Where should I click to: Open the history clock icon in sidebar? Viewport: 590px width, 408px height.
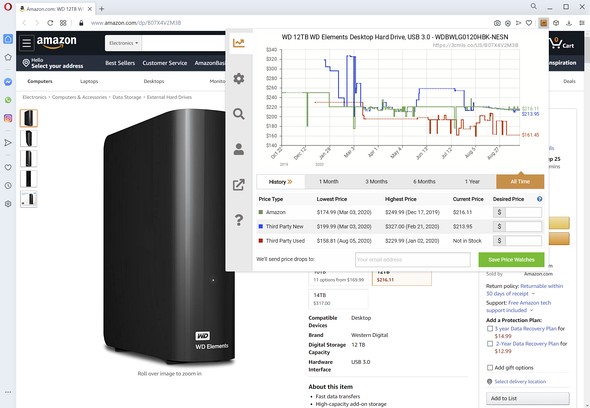pos(8,185)
